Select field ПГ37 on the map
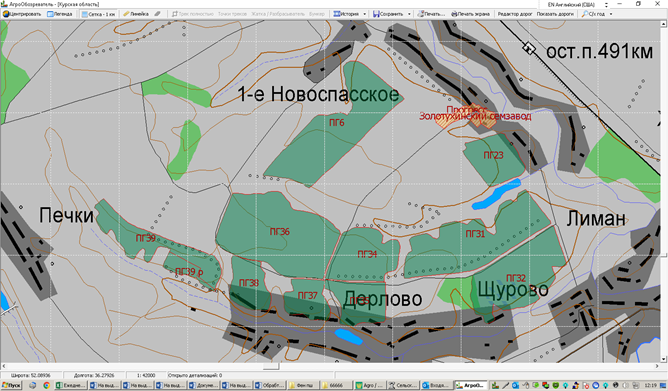 tap(308, 295)
